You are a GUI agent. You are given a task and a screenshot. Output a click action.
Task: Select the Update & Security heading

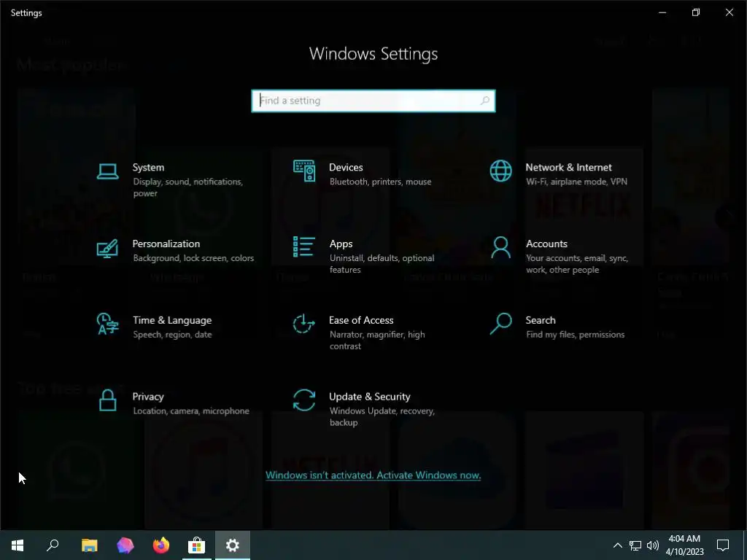(x=370, y=397)
